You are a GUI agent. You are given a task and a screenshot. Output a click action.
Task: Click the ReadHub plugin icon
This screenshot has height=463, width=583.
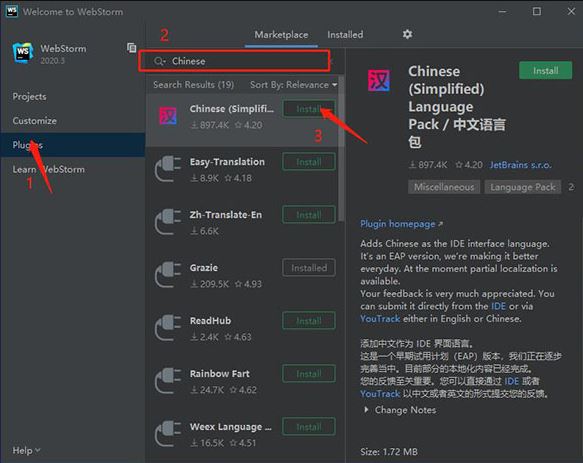[x=168, y=328]
